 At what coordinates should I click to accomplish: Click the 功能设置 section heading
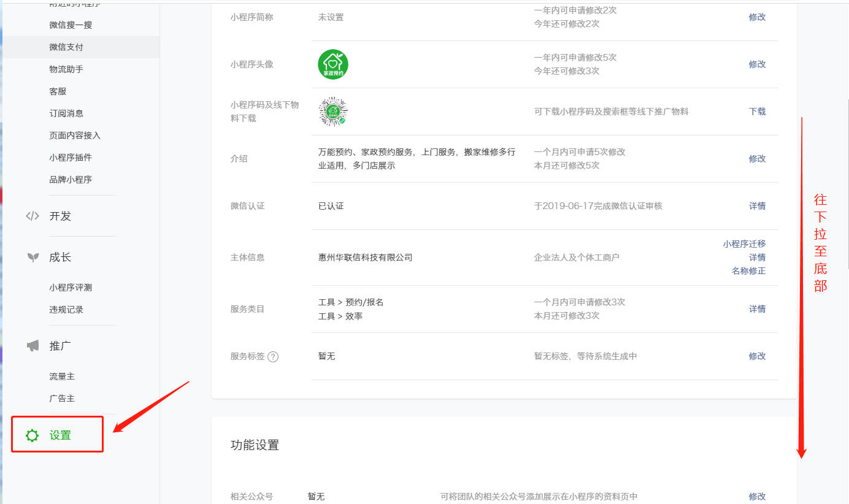[255, 445]
